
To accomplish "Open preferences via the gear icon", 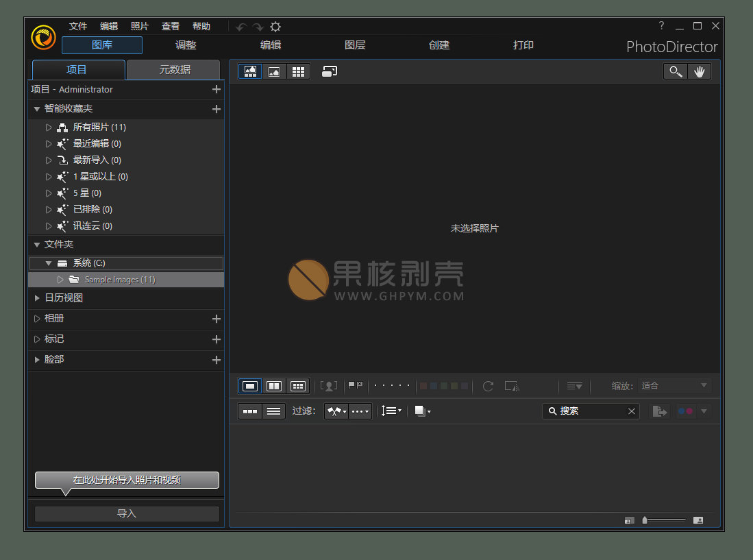I will pyautogui.click(x=275, y=27).
